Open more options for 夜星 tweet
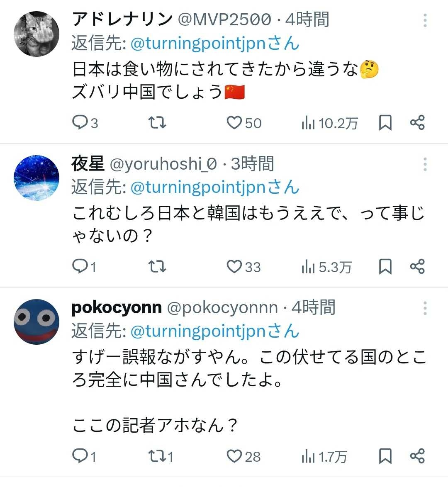The width and height of the screenshot is (448, 487). coord(425,164)
